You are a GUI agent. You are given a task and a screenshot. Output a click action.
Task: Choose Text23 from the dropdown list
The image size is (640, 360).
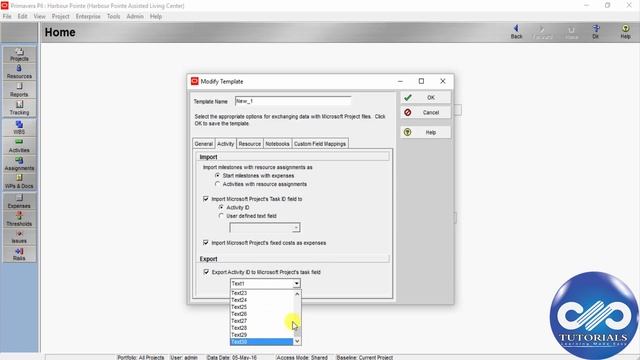(262, 293)
